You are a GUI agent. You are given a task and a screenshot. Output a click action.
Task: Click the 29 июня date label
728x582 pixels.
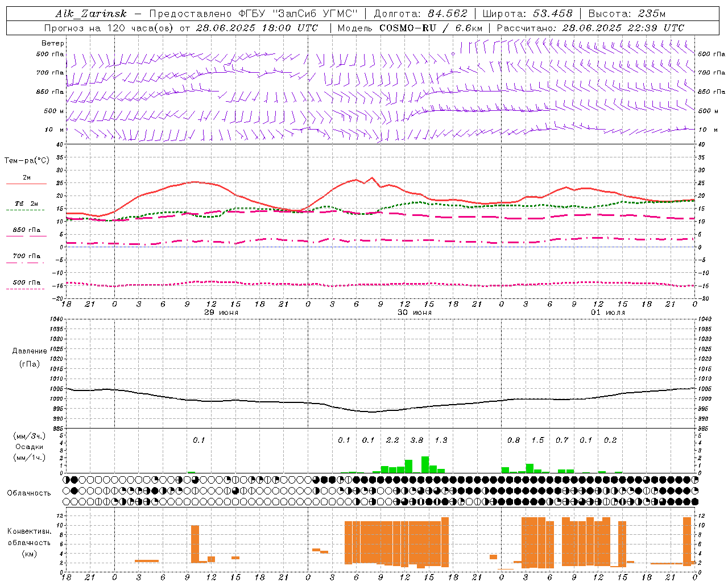(x=221, y=313)
